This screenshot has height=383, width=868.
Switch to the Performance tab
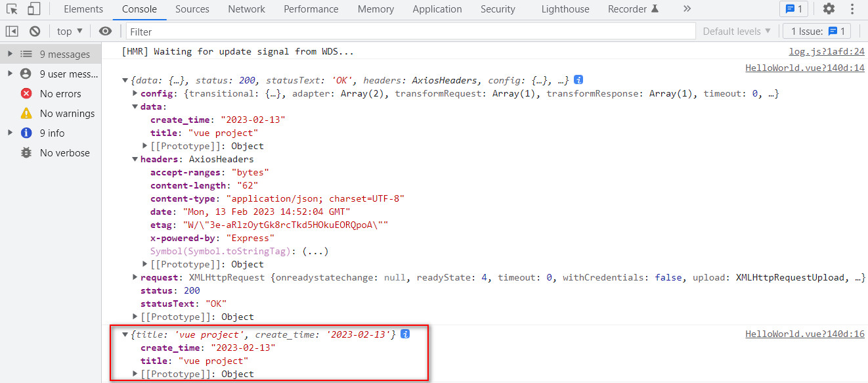coord(311,9)
